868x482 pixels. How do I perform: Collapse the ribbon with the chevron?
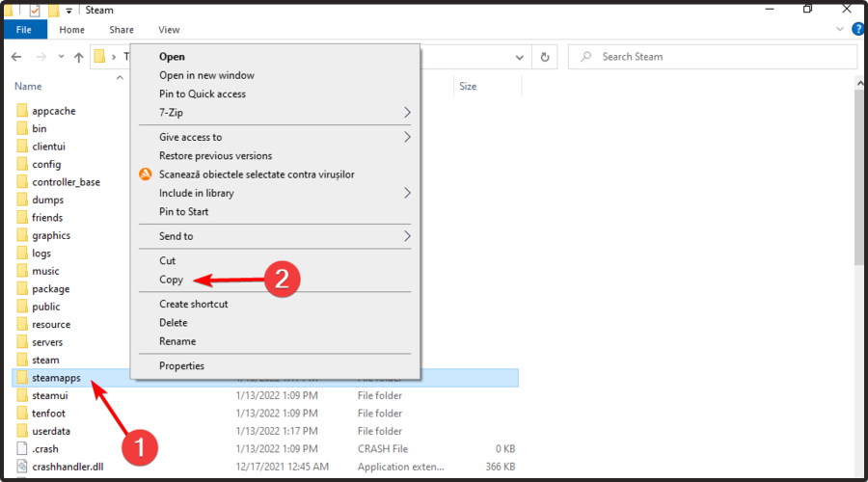click(840, 29)
